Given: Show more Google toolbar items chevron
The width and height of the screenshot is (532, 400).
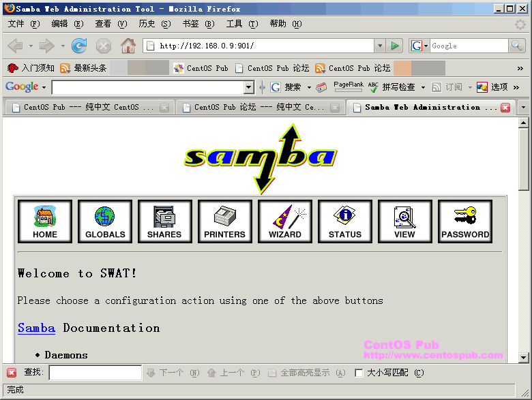Looking at the screenshot, I should coord(516,87).
